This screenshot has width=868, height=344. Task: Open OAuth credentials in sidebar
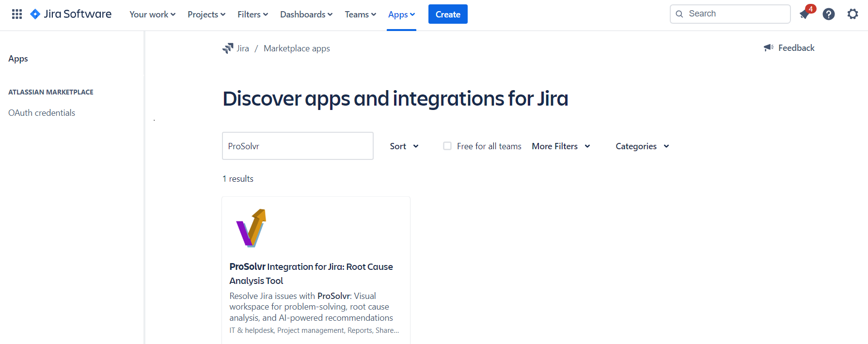click(x=42, y=113)
